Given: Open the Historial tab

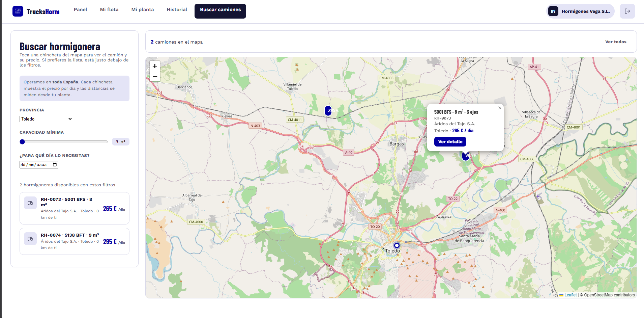Looking at the screenshot, I should pos(177,9).
